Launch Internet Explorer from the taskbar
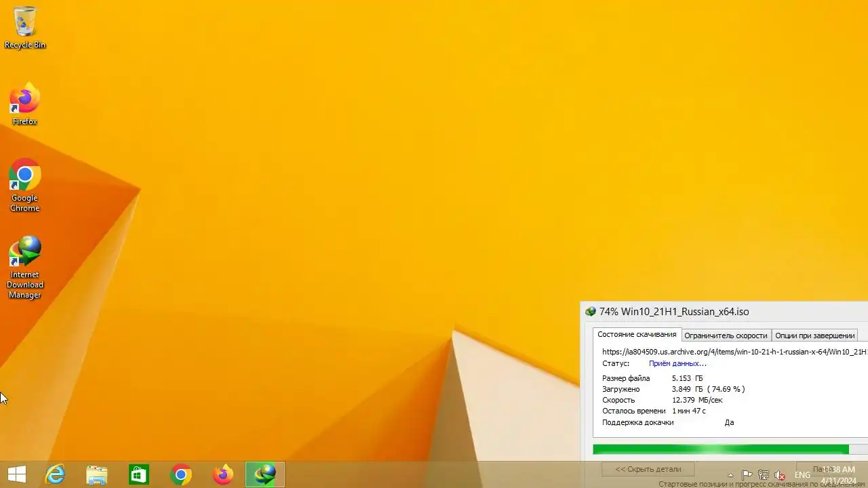This screenshot has height=488, width=868. pyautogui.click(x=55, y=474)
